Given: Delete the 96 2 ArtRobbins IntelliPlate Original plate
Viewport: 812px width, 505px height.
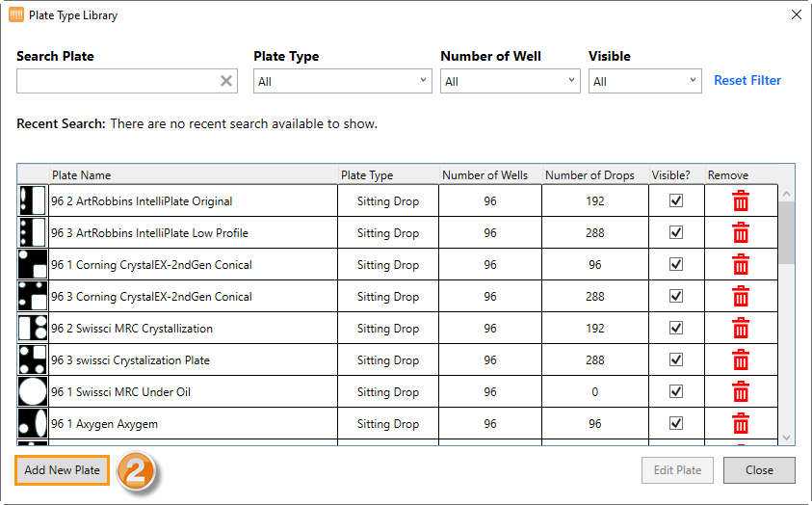Looking at the screenshot, I should click(x=740, y=201).
